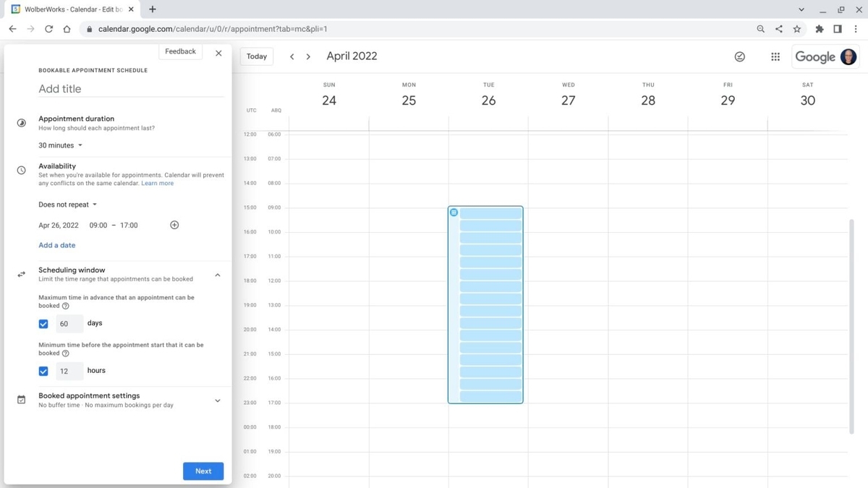Open the Does not repeat dropdown

67,205
